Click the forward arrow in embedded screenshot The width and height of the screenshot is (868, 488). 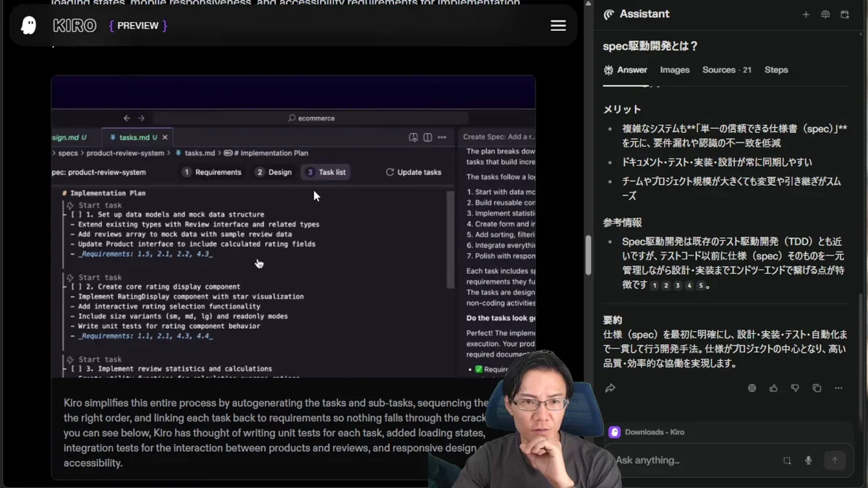point(141,118)
